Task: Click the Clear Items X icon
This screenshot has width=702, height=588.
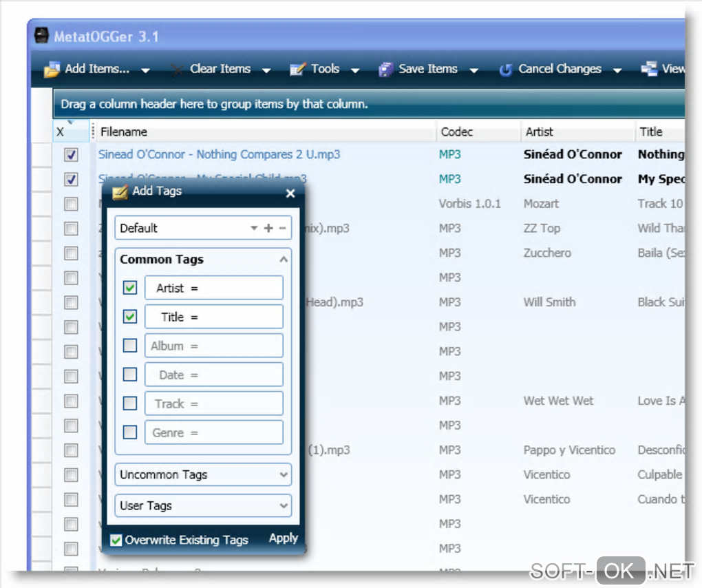Action: click(178, 70)
